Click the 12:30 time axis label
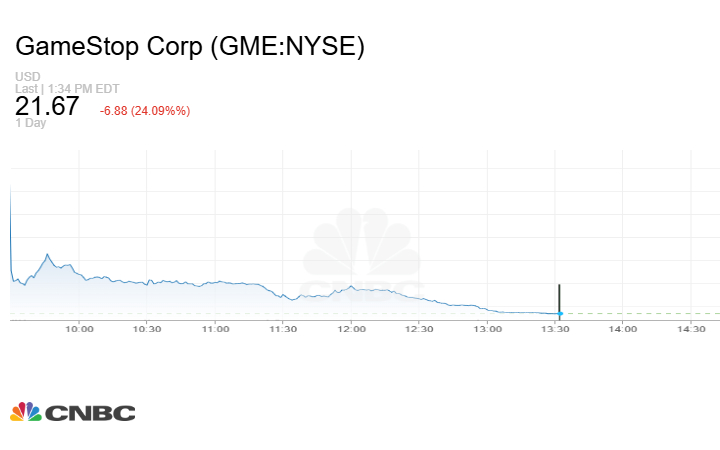720x450 pixels. click(419, 328)
